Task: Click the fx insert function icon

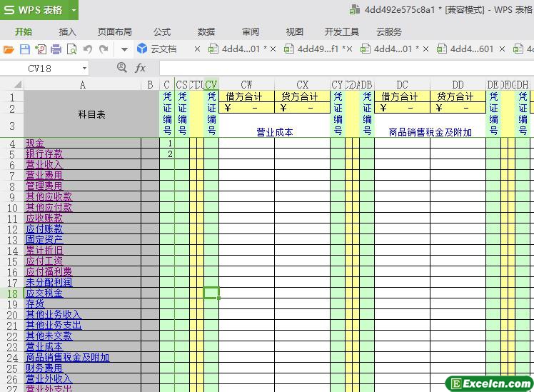Action: 141,68
